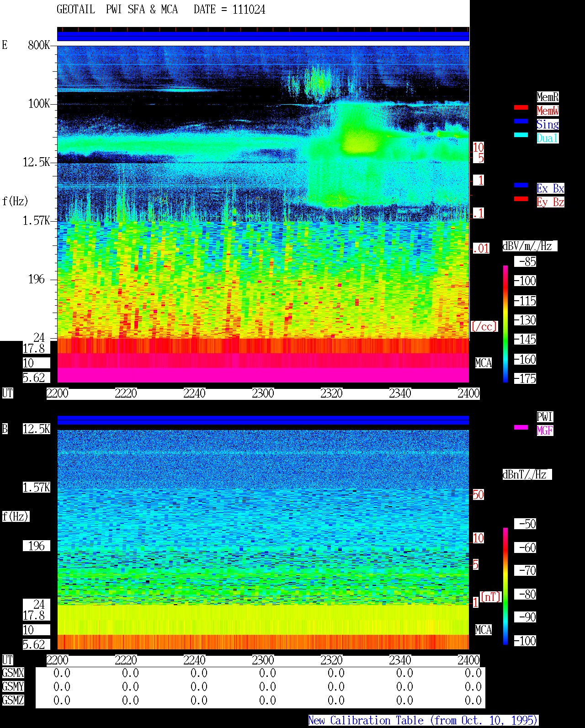Screen dimensions: 585x728
Task: Click the [nT] unit label
Action: click(x=491, y=597)
